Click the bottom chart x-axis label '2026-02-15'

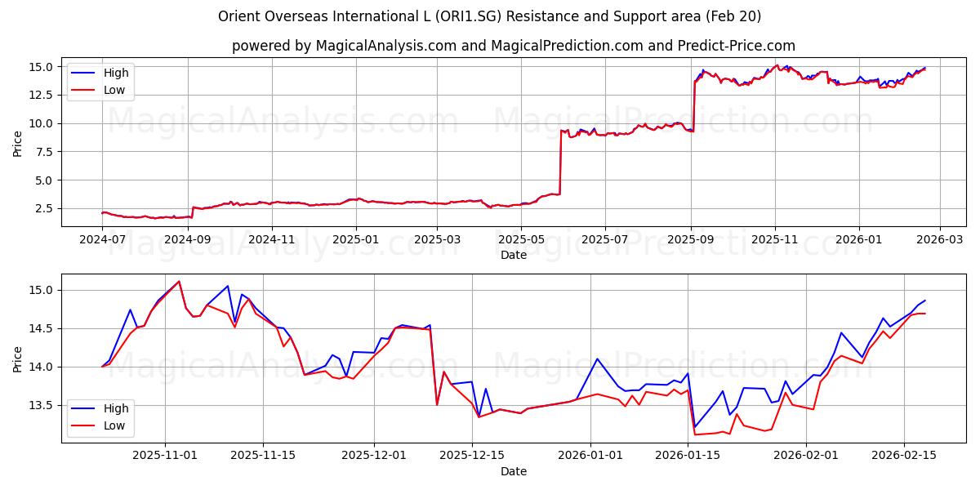pos(904,457)
